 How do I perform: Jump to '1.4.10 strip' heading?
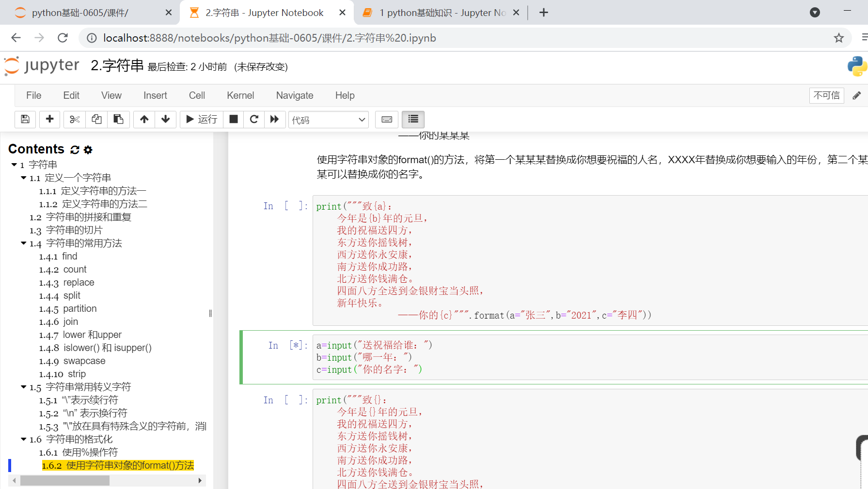pos(63,374)
